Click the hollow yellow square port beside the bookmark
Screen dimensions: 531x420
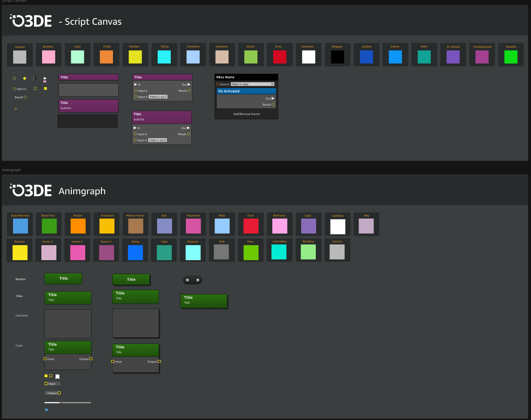(51, 376)
